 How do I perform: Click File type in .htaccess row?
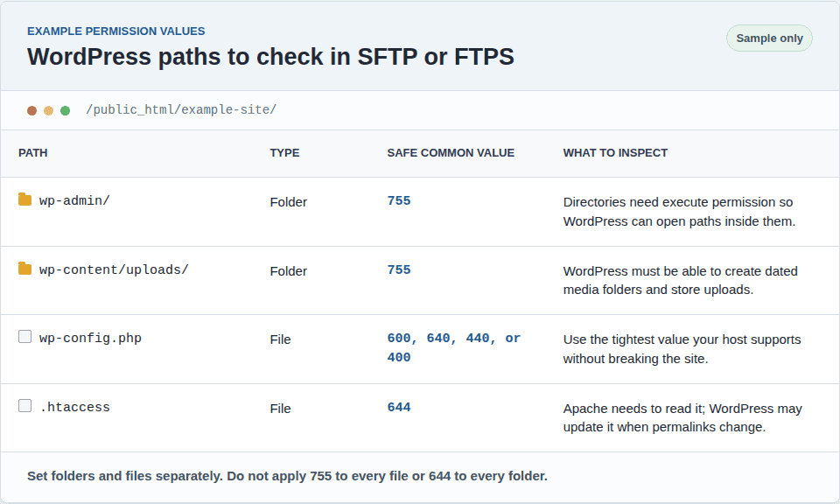pos(280,409)
